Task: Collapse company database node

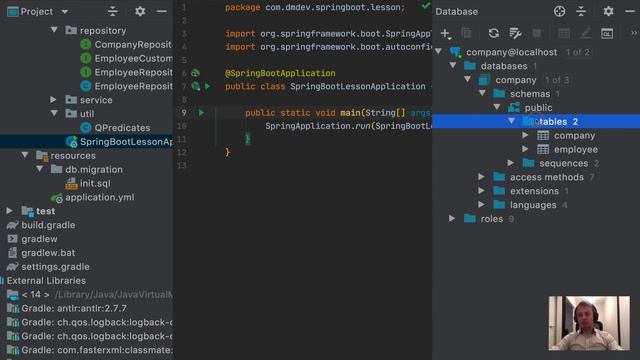Action: coord(468,79)
